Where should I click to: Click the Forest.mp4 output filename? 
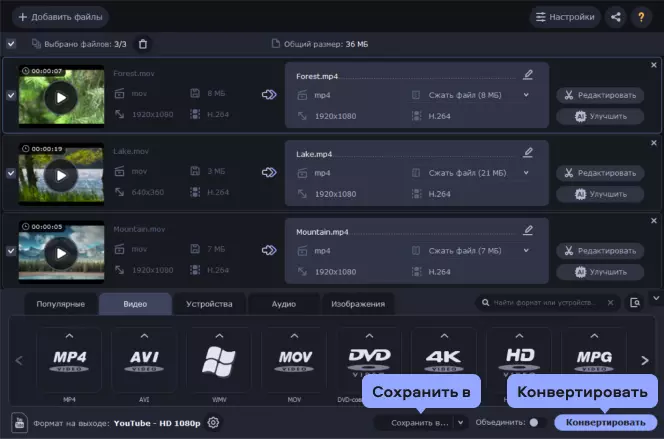coord(317,76)
